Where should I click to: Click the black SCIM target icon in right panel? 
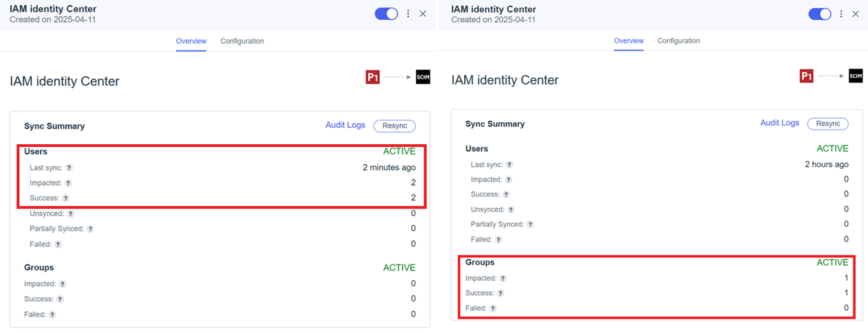[856, 76]
